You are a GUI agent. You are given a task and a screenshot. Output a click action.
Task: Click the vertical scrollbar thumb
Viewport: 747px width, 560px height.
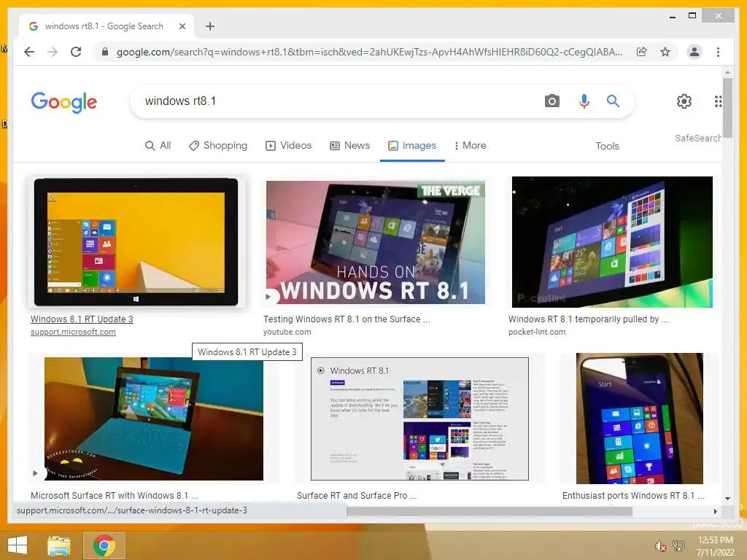tap(727, 108)
